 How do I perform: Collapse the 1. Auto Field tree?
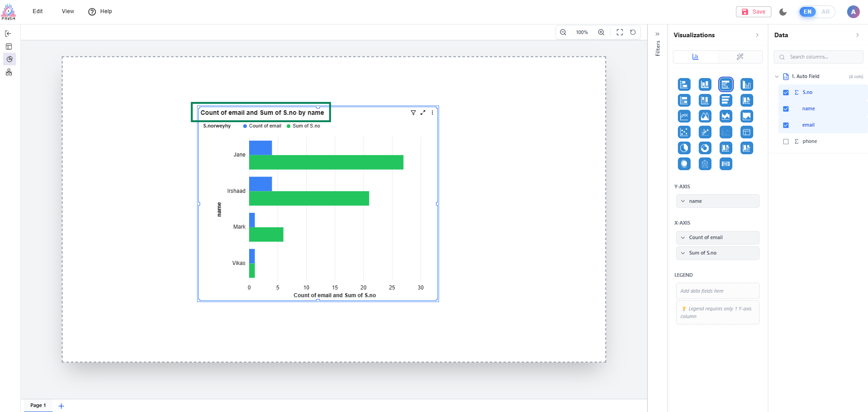coord(776,77)
